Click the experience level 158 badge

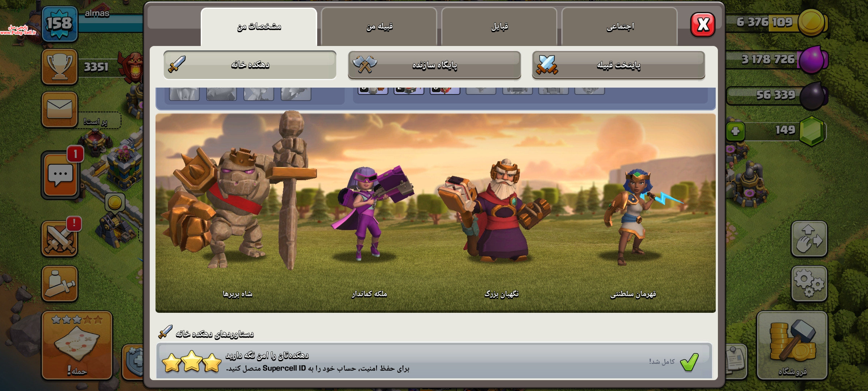click(60, 24)
